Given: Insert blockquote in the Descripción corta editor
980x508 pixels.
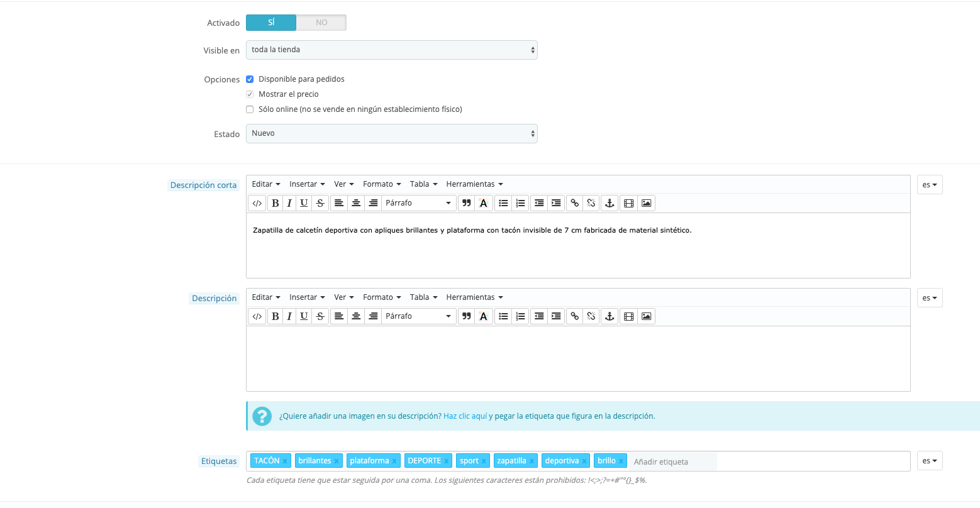Looking at the screenshot, I should tap(466, 203).
